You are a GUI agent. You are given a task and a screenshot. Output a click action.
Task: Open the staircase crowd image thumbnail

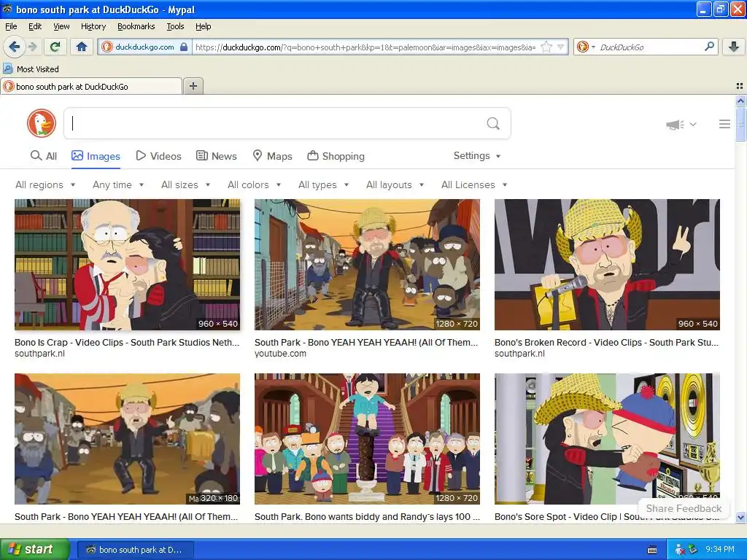click(x=367, y=438)
